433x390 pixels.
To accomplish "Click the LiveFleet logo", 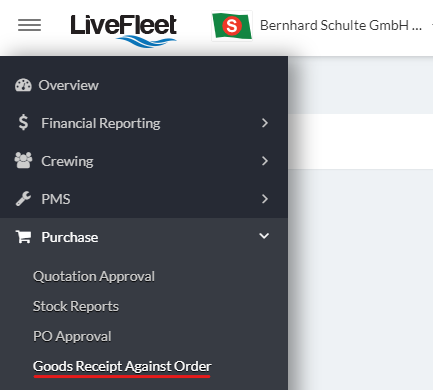I will [x=123, y=31].
